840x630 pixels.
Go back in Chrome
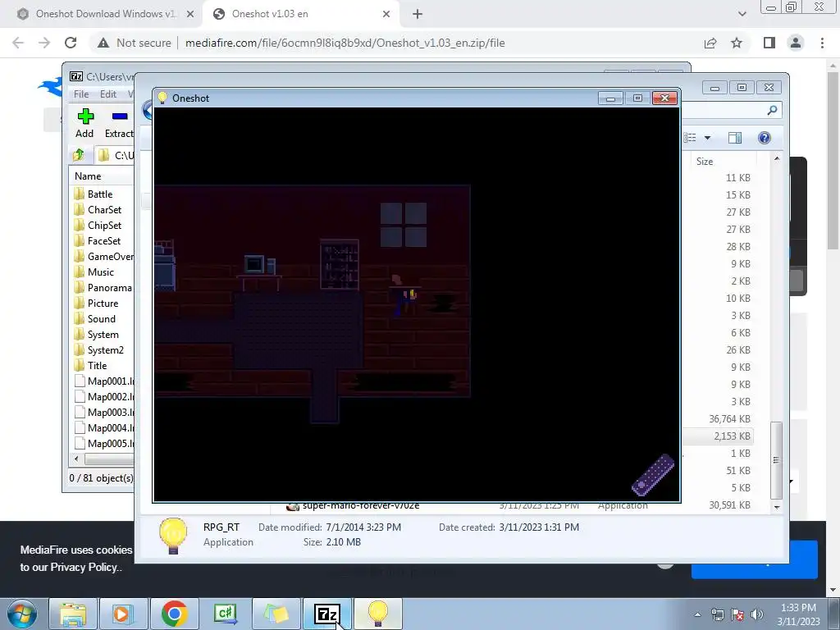click(x=18, y=43)
